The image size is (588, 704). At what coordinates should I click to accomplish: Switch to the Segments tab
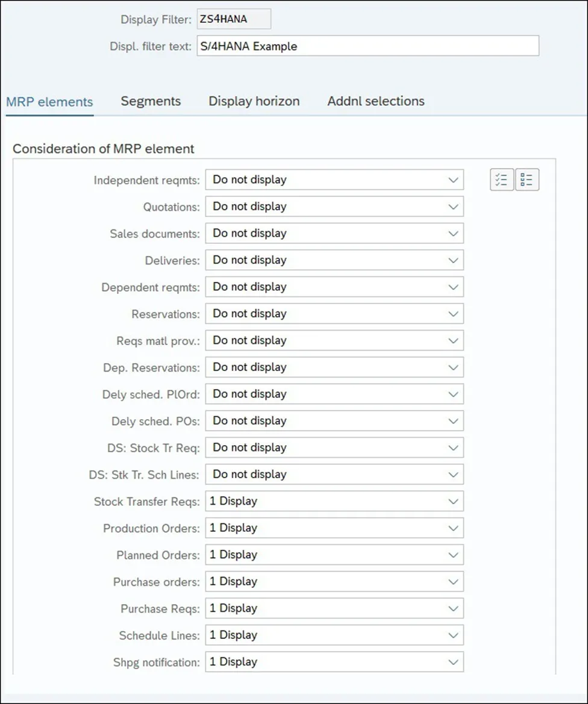tap(151, 101)
